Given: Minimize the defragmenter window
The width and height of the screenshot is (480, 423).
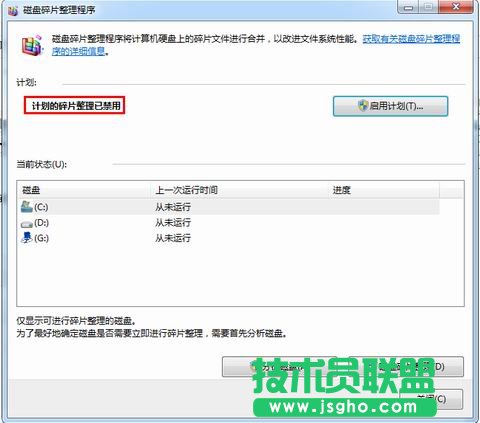Looking at the screenshot, I should pos(409,7).
